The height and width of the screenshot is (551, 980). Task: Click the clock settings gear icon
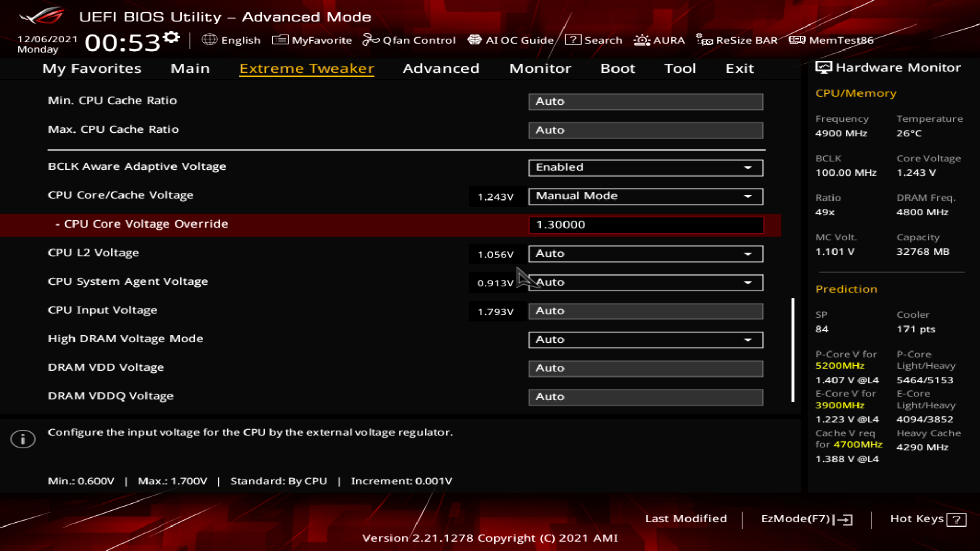pos(171,37)
